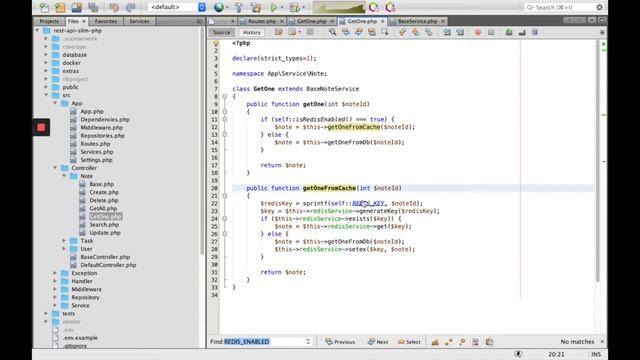Toggle Highlight Results in Find bar
This screenshot has height=360, width=640.
point(476,342)
